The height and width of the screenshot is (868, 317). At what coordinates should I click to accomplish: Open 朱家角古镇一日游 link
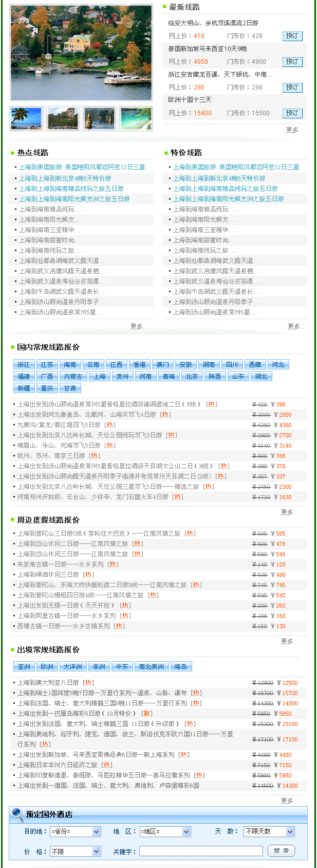[61, 564]
